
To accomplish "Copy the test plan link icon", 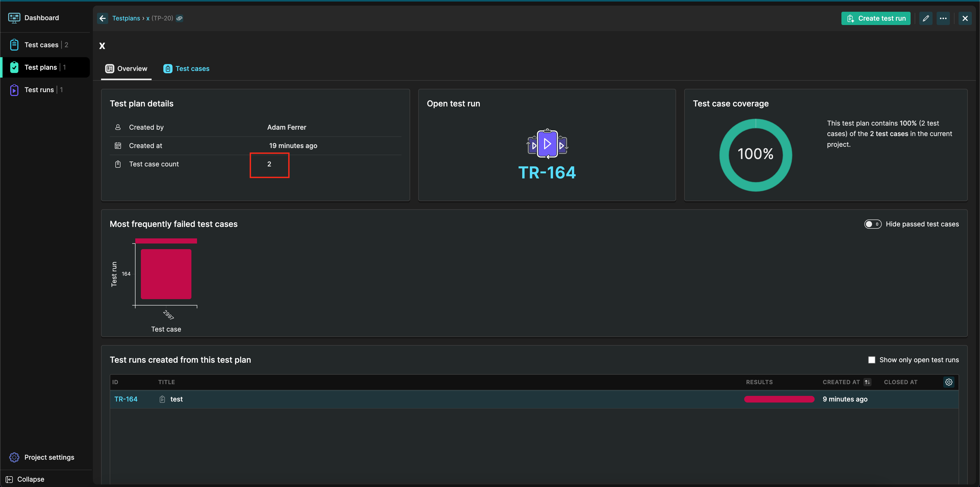I will [x=180, y=18].
